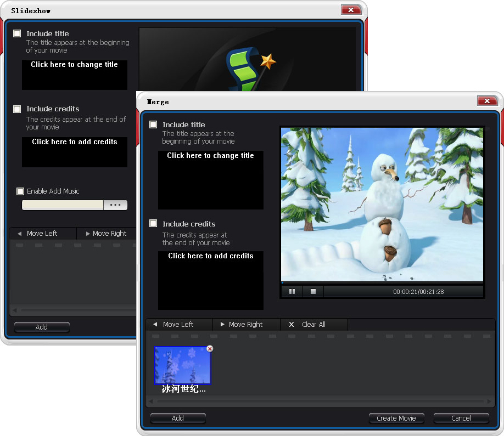
Task: Browse for music with the ellipsis button
Action: point(115,205)
